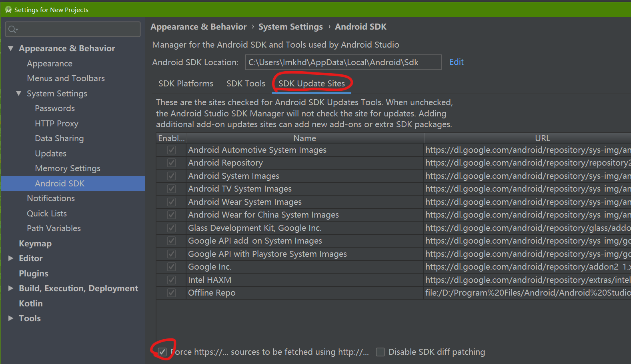Switch to the SDK Platforms tab

coord(186,84)
